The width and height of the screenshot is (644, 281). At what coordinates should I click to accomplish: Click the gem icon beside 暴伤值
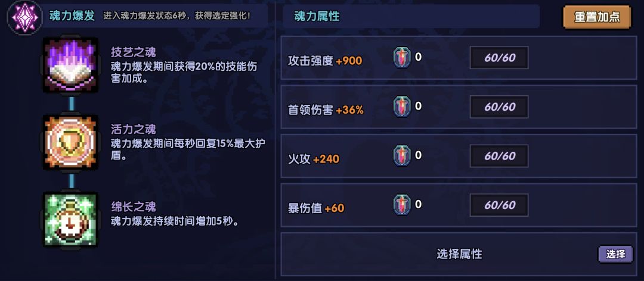402,205
